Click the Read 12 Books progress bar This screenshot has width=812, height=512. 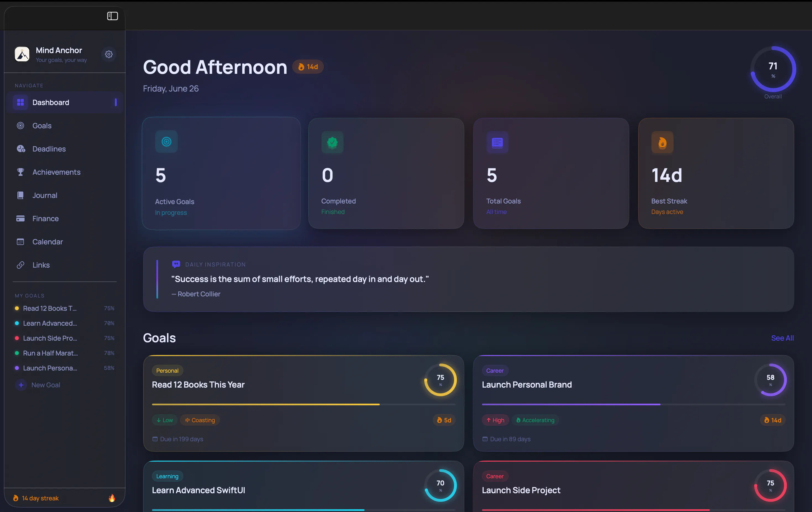click(303, 404)
